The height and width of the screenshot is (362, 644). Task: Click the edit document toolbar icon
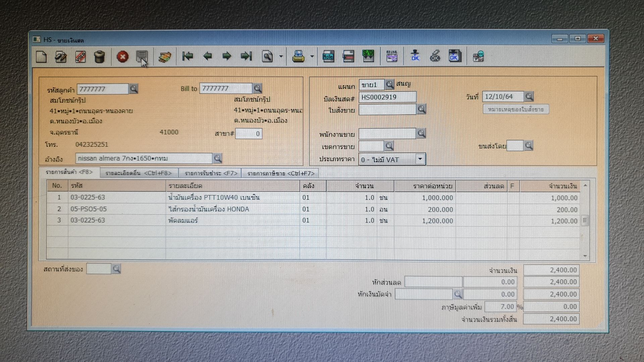[61, 57]
